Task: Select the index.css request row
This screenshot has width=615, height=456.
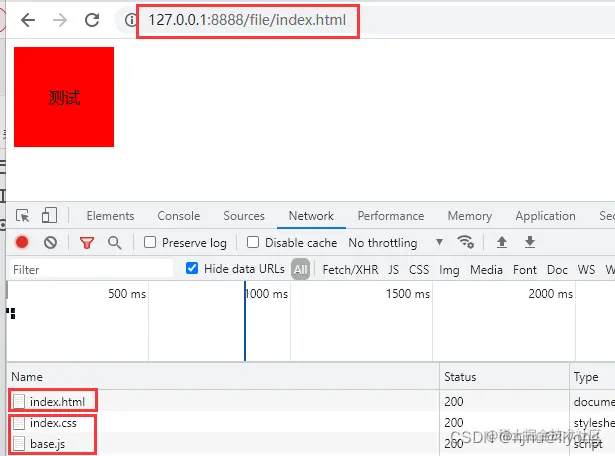Action: (311, 422)
